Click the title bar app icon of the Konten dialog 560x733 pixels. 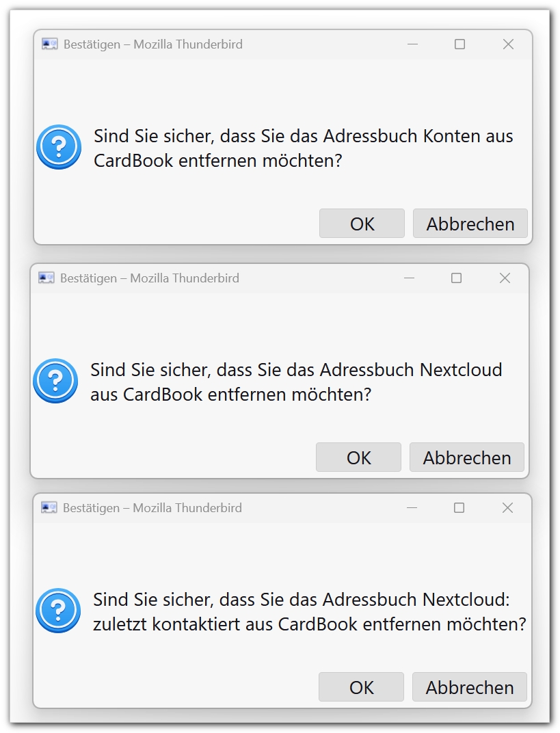coord(49,44)
